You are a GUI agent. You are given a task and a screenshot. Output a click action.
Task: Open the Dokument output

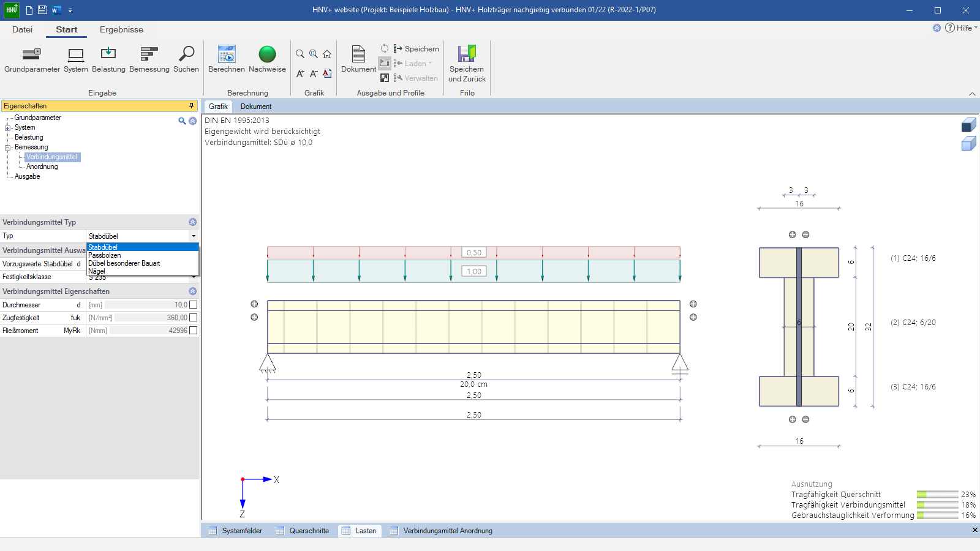pyautogui.click(x=358, y=60)
